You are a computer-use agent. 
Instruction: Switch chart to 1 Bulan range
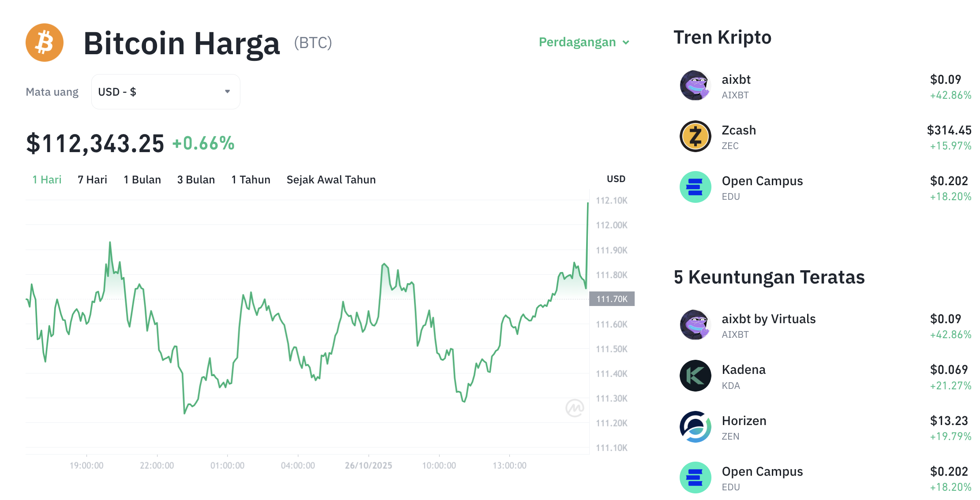(142, 180)
